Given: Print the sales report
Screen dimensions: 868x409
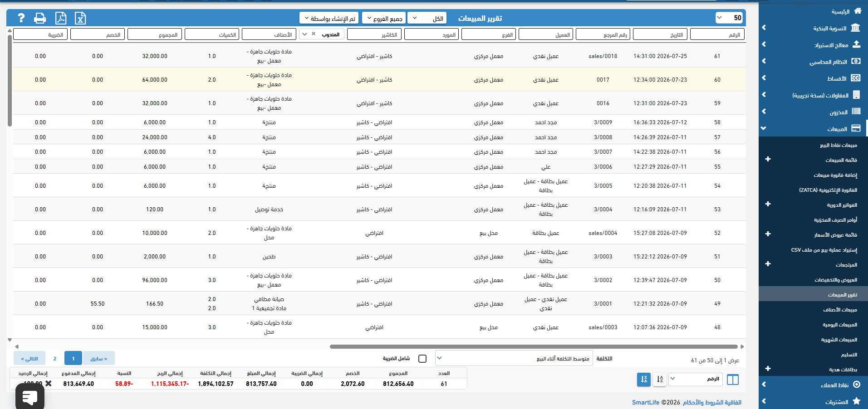Looking at the screenshot, I should coord(40,18).
